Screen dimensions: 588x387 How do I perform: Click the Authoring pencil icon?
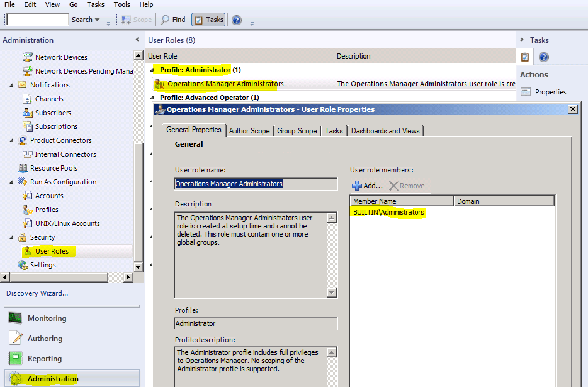coord(16,338)
